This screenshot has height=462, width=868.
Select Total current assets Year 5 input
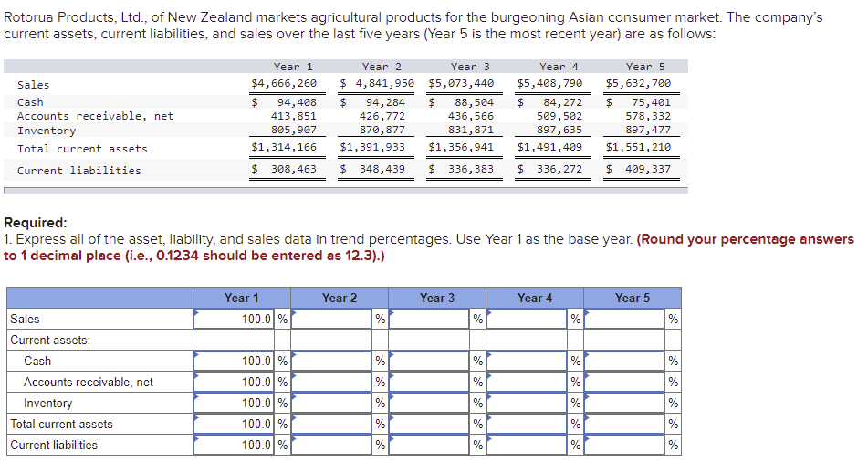pos(624,424)
